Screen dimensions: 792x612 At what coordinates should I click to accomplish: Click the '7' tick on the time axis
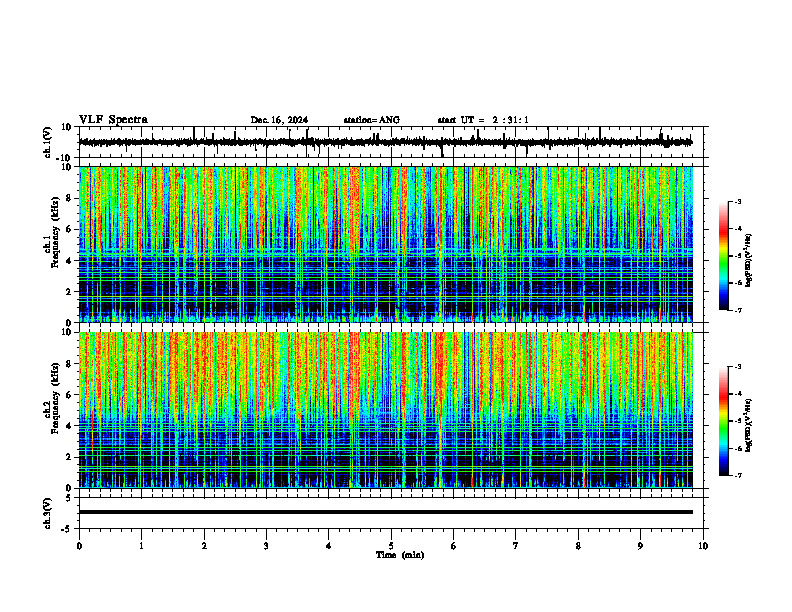[516, 546]
